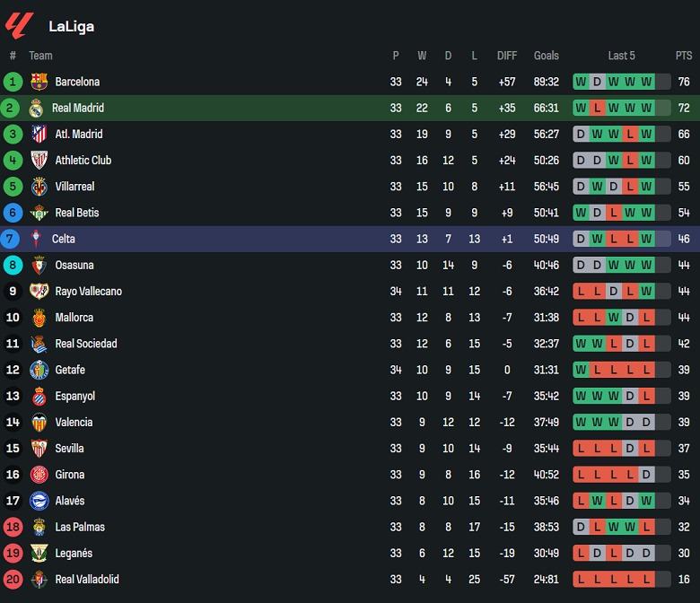Click the LaLiga logo icon
700x603 pixels.
pyautogui.click(x=19, y=25)
